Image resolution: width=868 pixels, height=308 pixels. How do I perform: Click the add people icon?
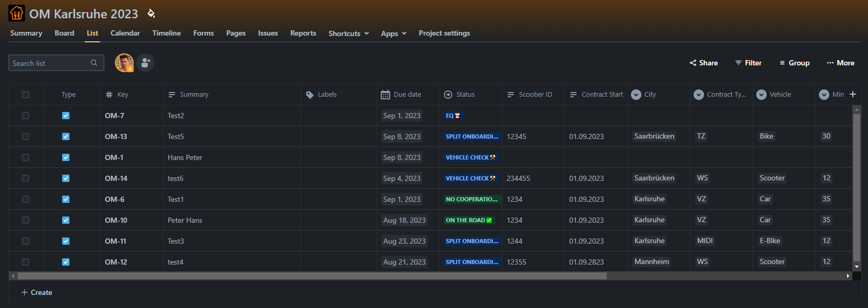coord(146,63)
